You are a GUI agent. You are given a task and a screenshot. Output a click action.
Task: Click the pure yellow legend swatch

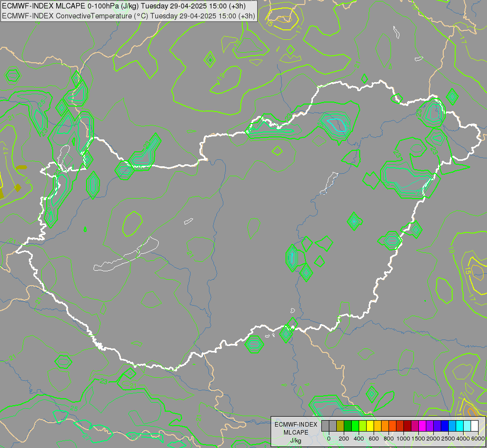(x=370, y=426)
